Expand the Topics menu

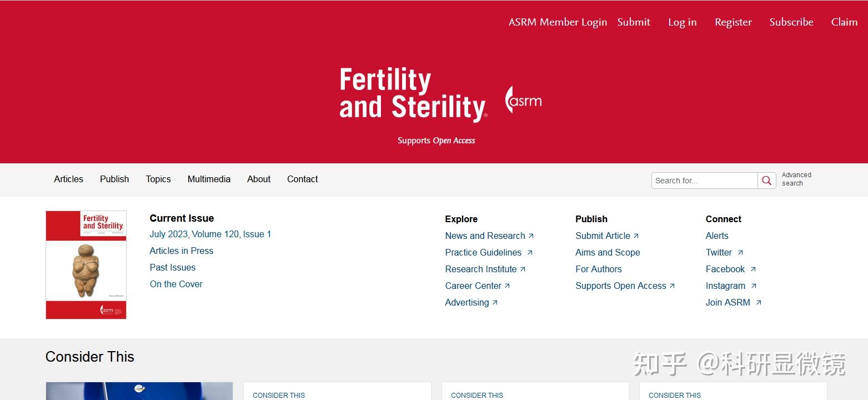click(158, 179)
